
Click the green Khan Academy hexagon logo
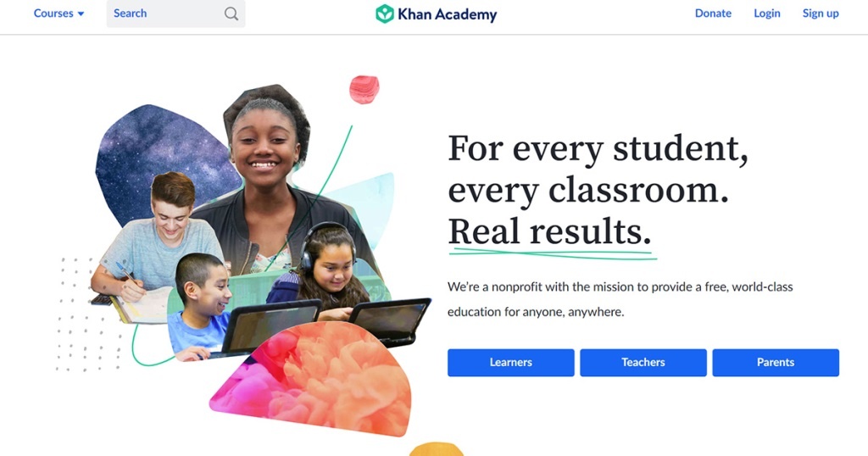(x=384, y=14)
